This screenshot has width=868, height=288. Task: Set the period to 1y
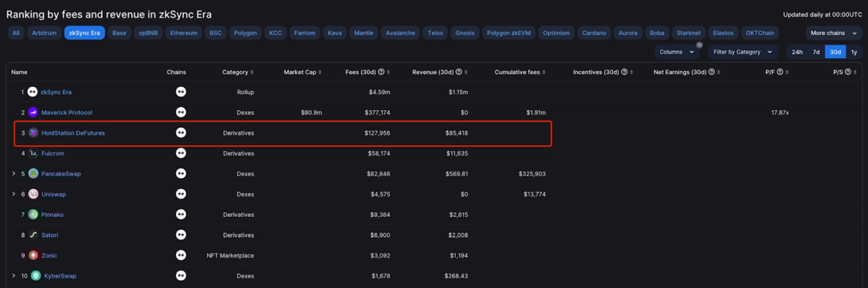click(x=854, y=52)
